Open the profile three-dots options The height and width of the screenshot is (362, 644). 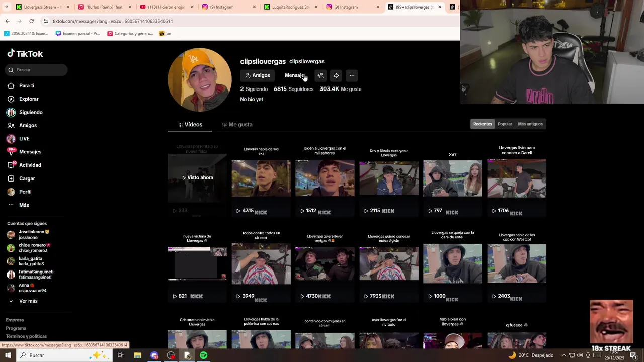click(x=352, y=75)
